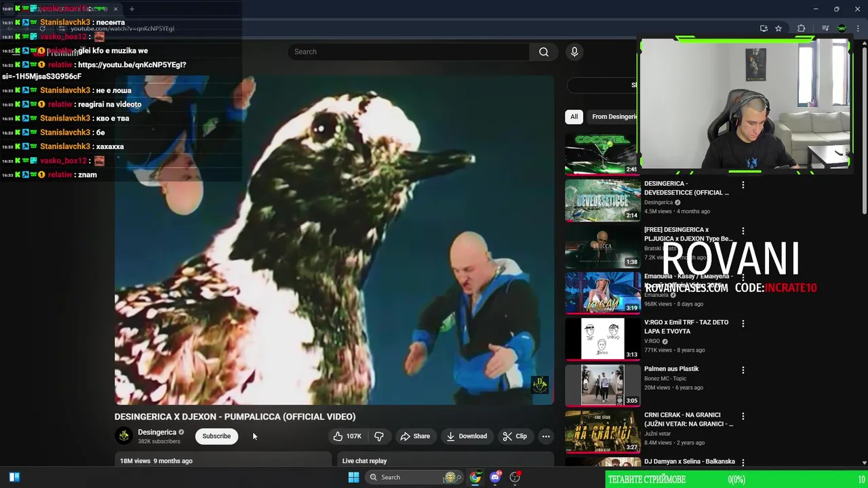Screen dimensions: 868x488
Task: Open new browser tab with plus icon
Action: (132, 9)
